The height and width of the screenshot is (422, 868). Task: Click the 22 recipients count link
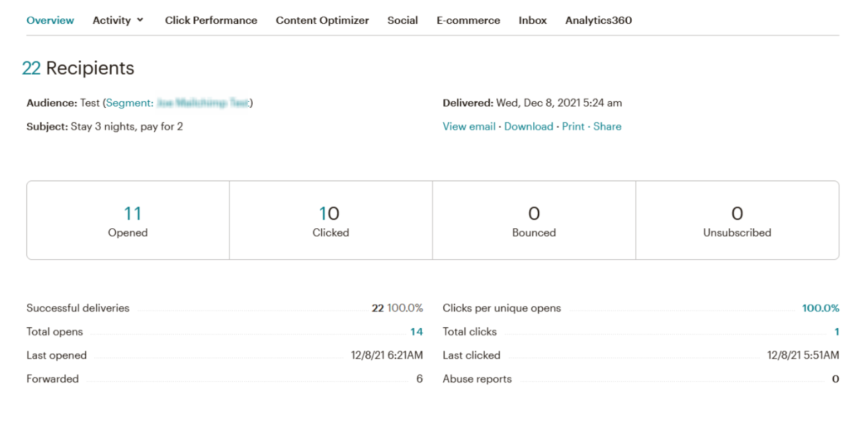tap(31, 68)
